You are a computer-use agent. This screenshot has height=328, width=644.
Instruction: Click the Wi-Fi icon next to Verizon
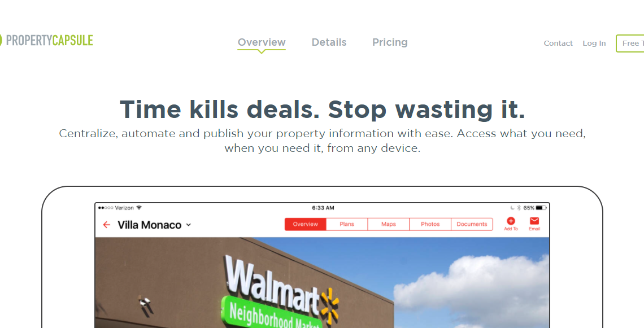pyautogui.click(x=139, y=208)
